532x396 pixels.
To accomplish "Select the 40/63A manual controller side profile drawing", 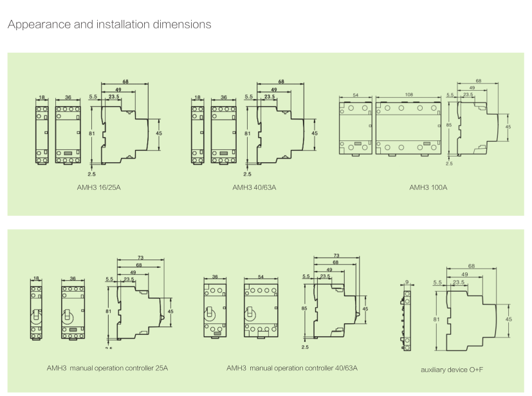I will 334,308.
